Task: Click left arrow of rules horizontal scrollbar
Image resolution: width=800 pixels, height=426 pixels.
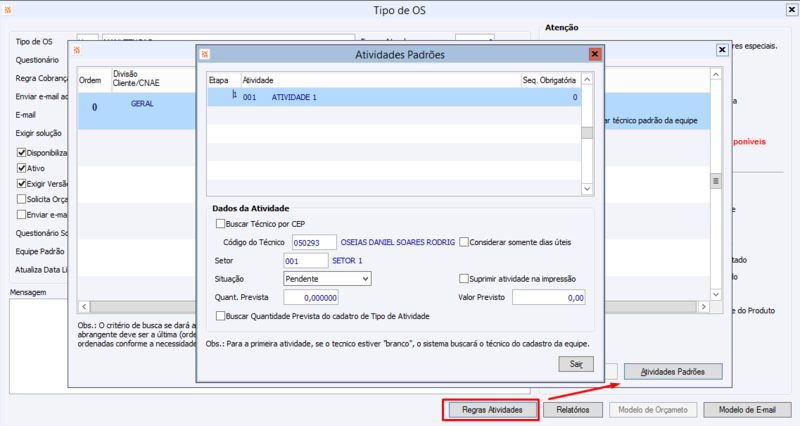Action: pos(84,307)
